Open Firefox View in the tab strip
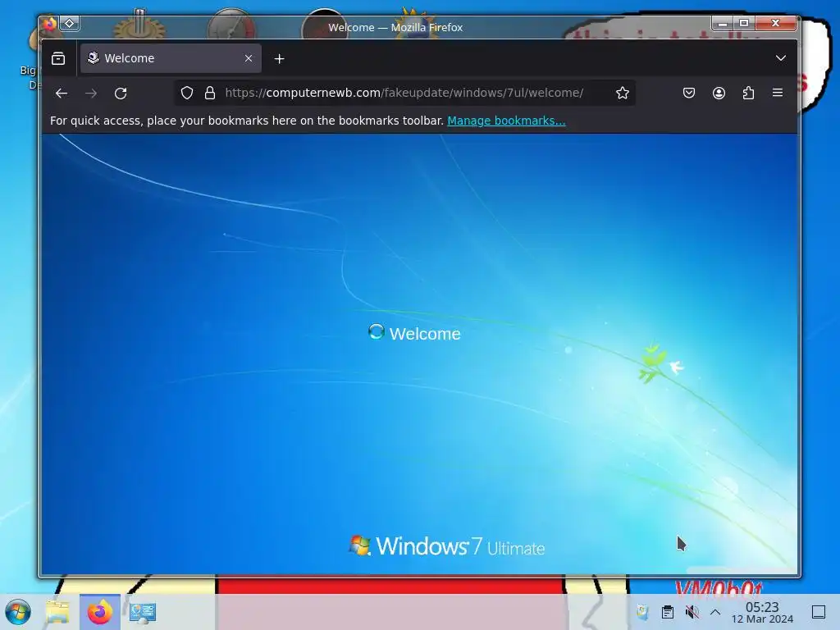 [58, 58]
